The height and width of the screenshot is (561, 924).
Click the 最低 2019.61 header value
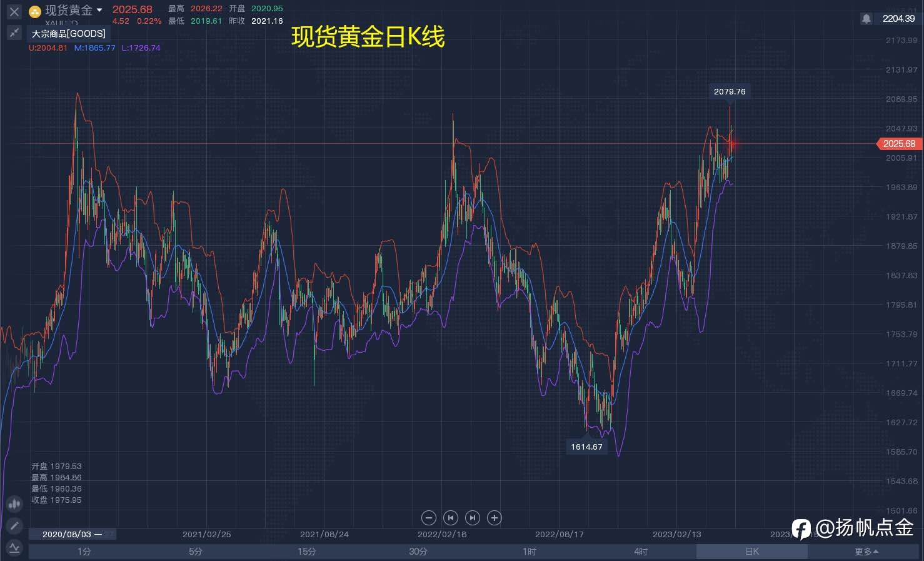[x=195, y=21]
